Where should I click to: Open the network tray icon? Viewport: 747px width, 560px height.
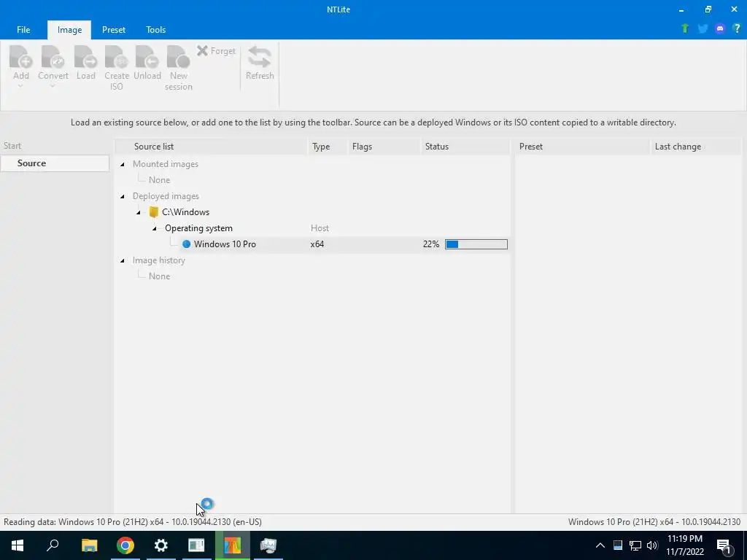point(635,545)
